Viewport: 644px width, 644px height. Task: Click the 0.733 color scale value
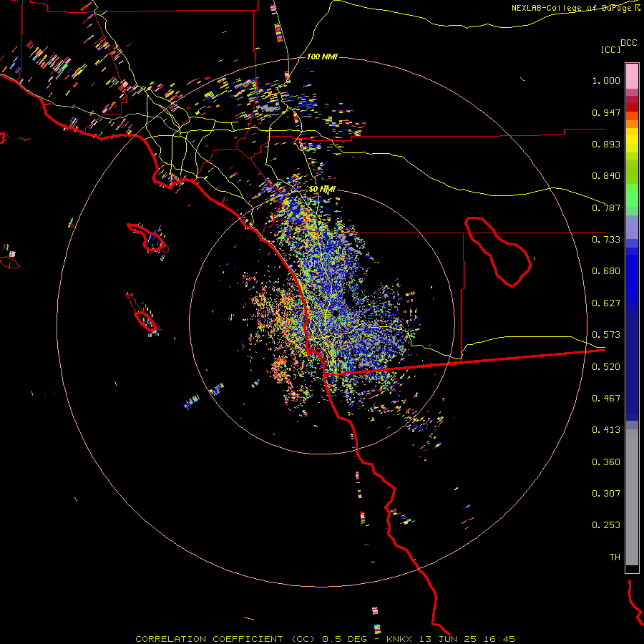606,240
